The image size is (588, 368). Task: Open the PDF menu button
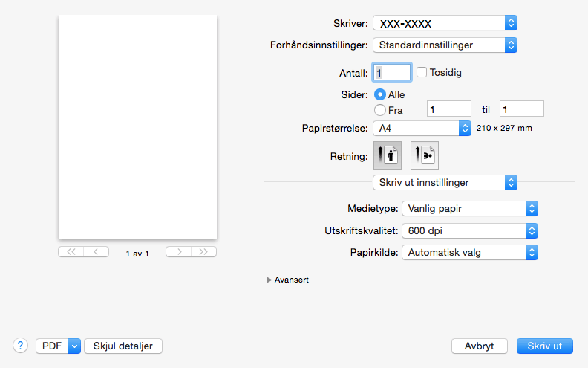click(58, 346)
